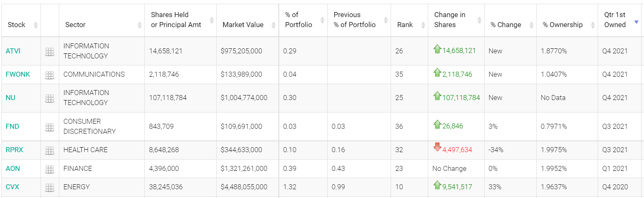Viewport: 644px width, 198px height.
Task: Open the grid icon in the RPRX row
Action: click(50, 150)
